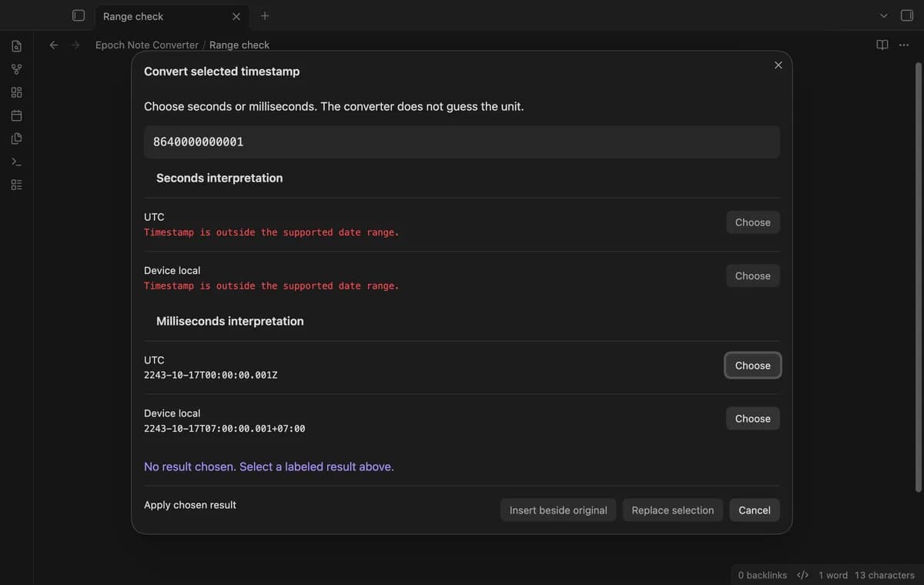The height and width of the screenshot is (585, 924).
Task: Click the Choose seconds or milliseconds description
Action: coord(334,107)
